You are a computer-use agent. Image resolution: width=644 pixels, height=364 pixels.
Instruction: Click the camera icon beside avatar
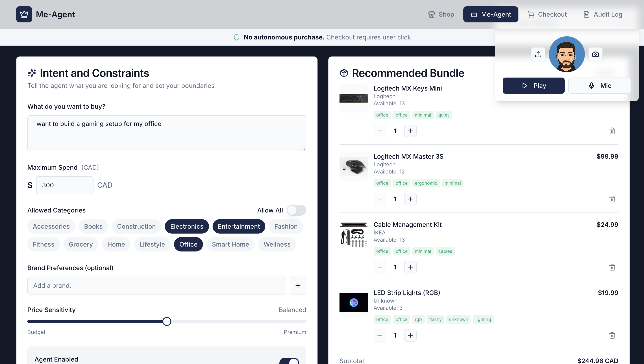[595, 54]
